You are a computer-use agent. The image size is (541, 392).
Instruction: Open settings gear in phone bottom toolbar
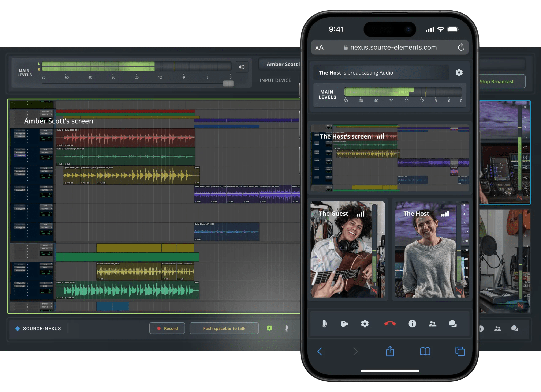[x=365, y=324]
